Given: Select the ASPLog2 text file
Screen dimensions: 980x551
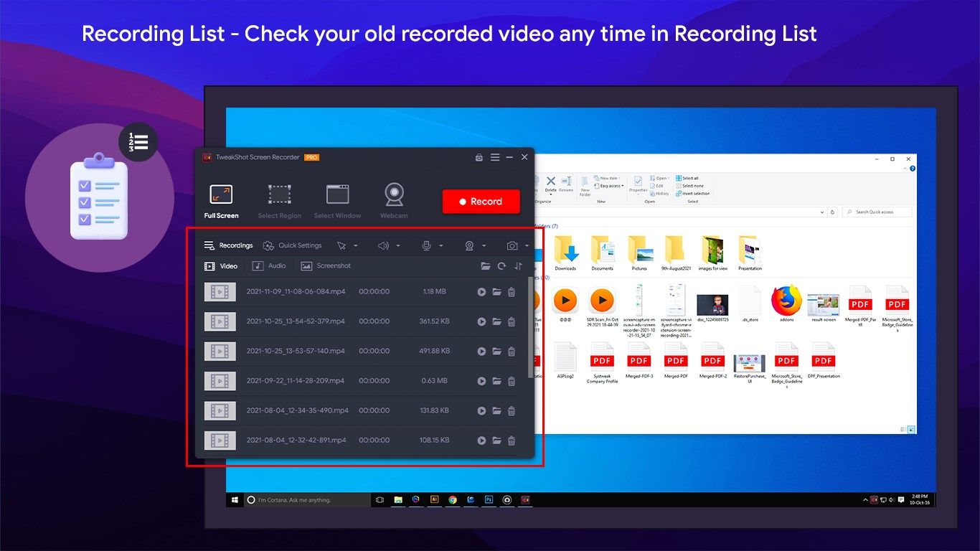Looking at the screenshot, I should [565, 361].
